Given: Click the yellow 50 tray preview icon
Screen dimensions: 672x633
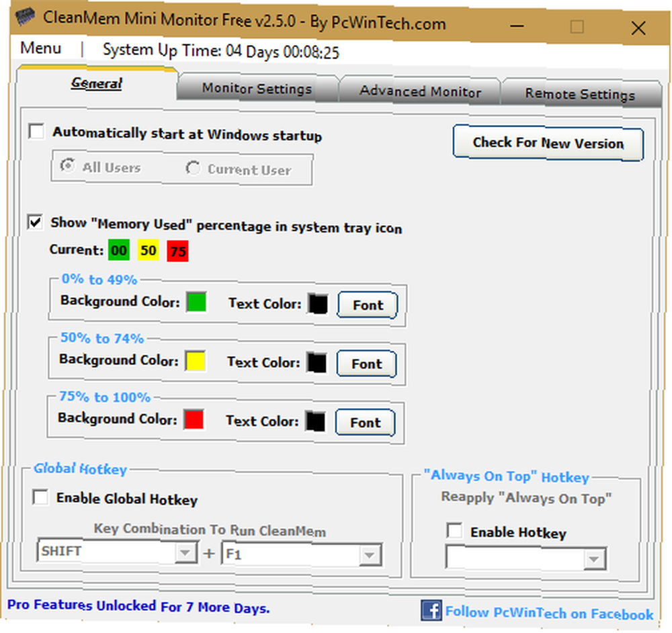Looking at the screenshot, I should tap(149, 250).
